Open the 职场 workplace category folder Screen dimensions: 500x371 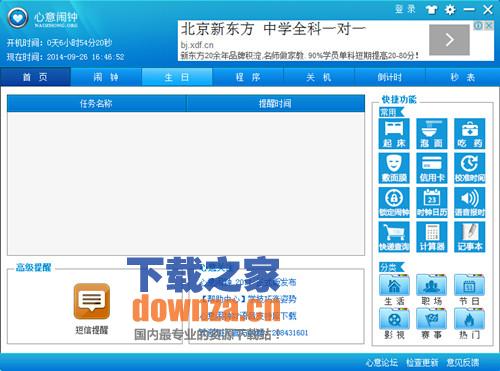pyautogui.click(x=432, y=290)
